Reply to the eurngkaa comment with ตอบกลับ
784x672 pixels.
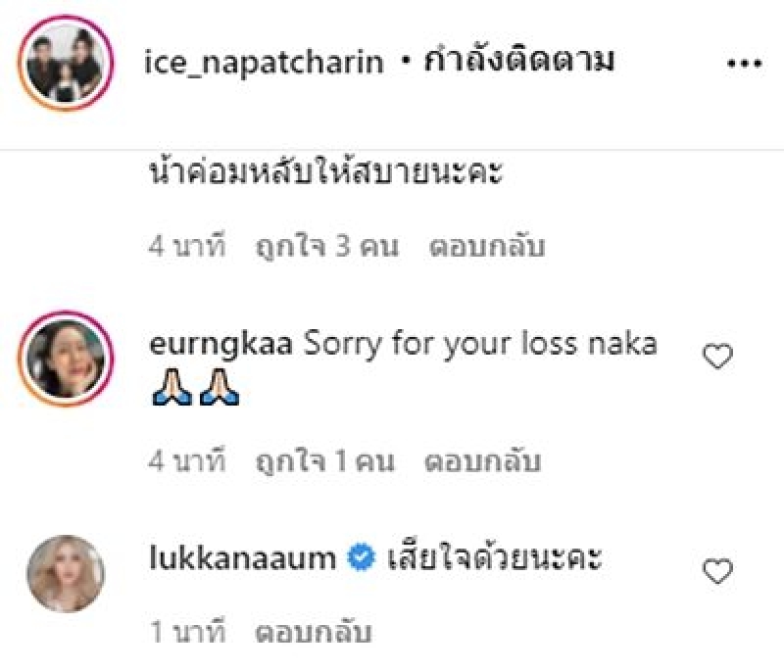click(x=482, y=460)
